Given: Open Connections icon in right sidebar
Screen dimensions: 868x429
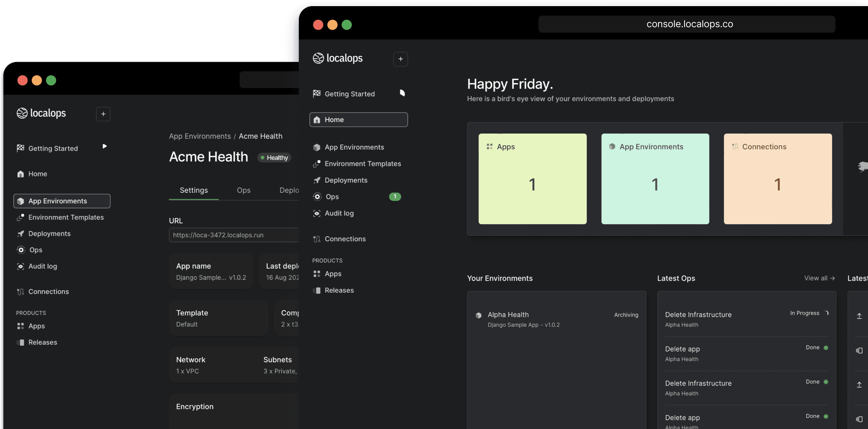Looking at the screenshot, I should [x=317, y=239].
